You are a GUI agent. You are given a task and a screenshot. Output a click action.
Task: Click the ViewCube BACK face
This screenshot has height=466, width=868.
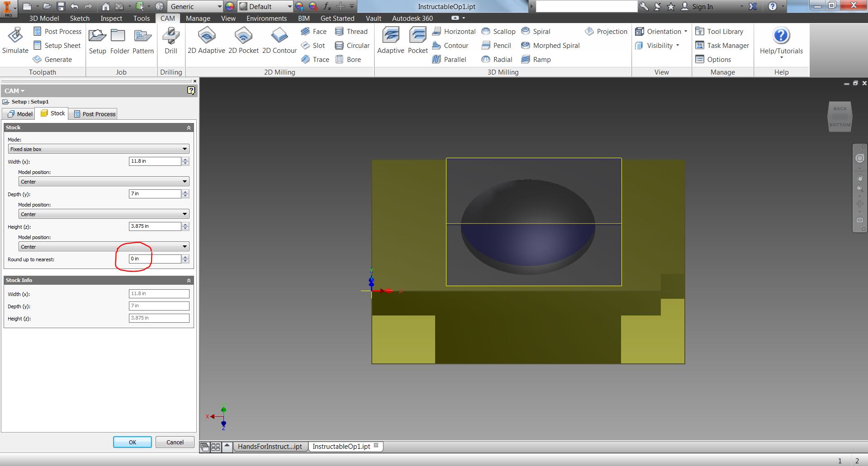coord(840,108)
